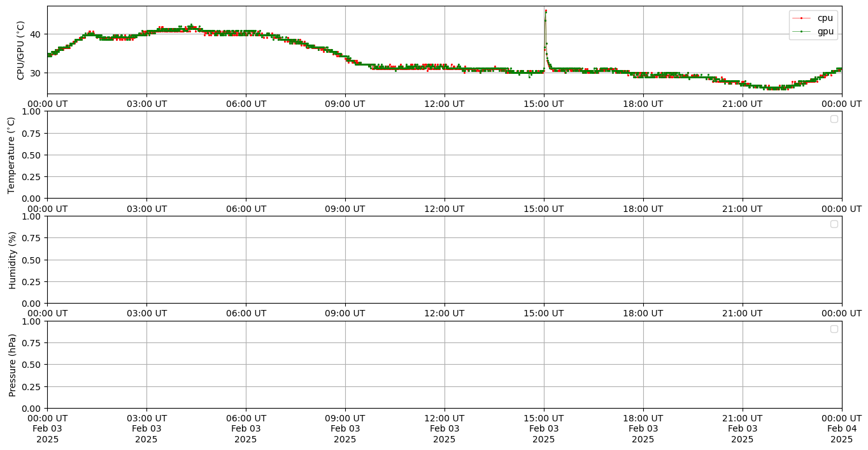Click the empty legend box in Temperature panel
The width and height of the screenshot is (868, 450).
(x=834, y=119)
